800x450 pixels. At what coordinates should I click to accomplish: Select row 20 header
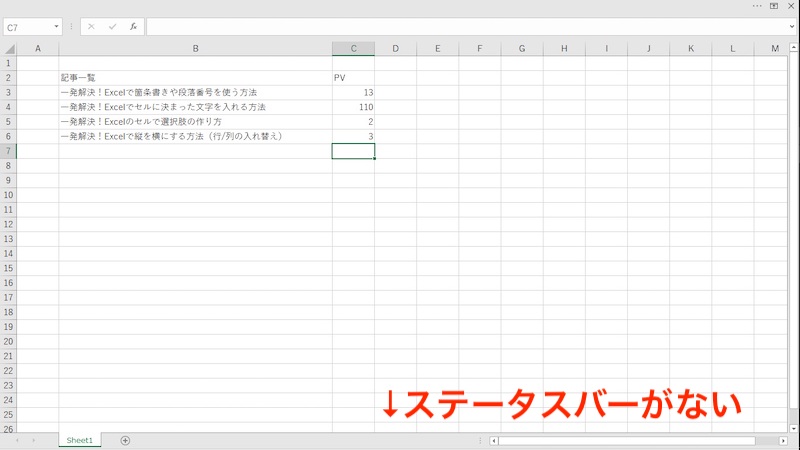pos(8,341)
